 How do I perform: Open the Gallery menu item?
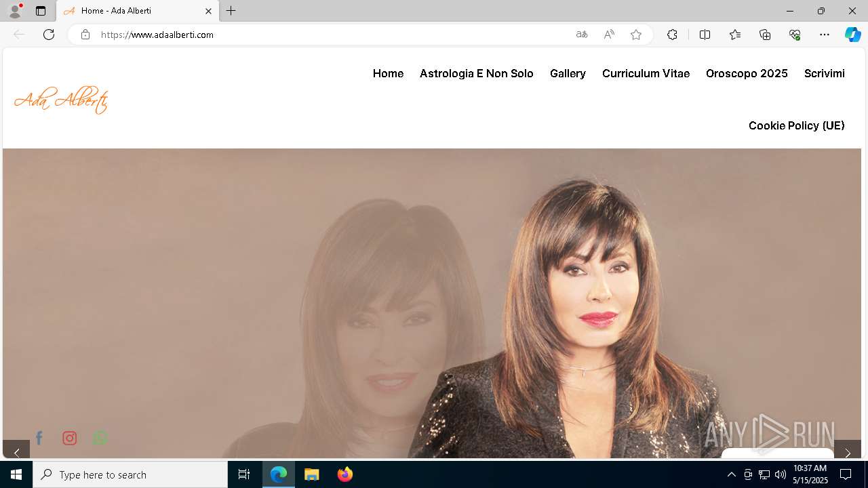pyautogui.click(x=568, y=73)
